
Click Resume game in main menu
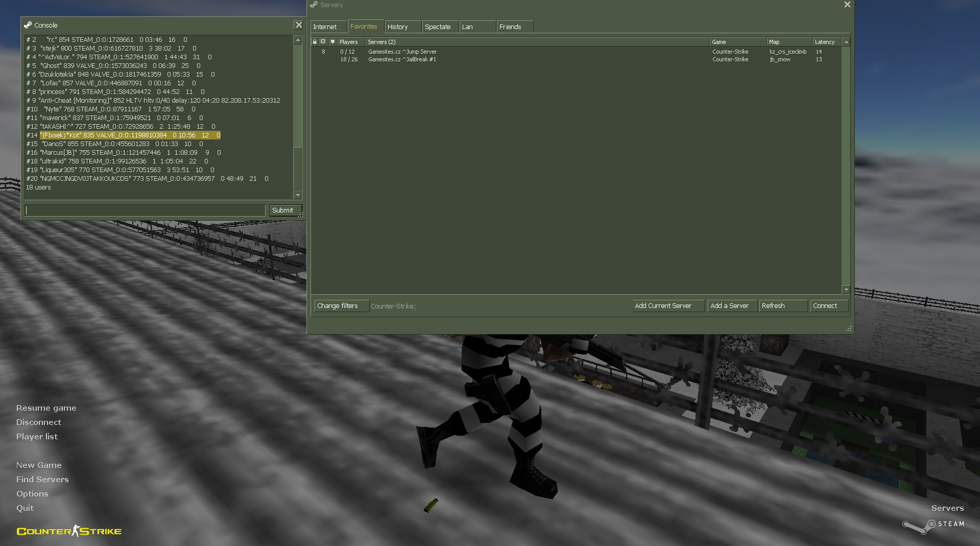pos(46,408)
